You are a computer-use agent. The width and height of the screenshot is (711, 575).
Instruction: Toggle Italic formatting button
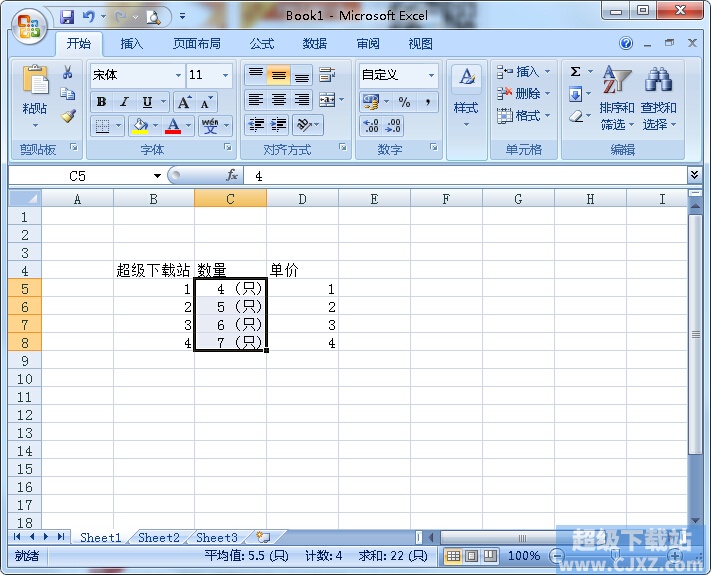[124, 102]
